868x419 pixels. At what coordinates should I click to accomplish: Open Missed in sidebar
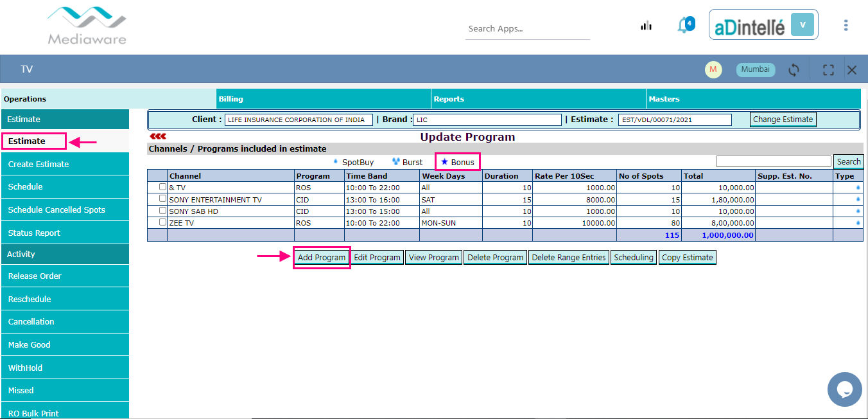[65, 390]
